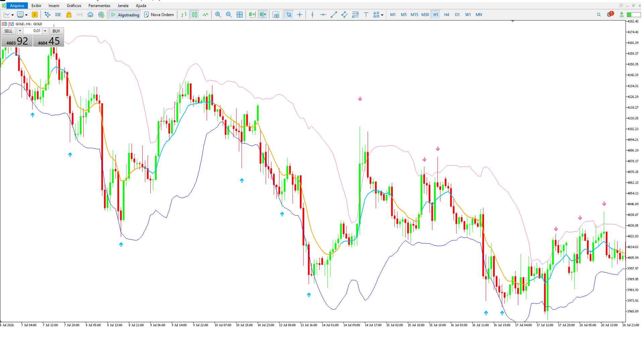Open the Exibir menu
This screenshot has width=644, height=346.
[x=36, y=6]
